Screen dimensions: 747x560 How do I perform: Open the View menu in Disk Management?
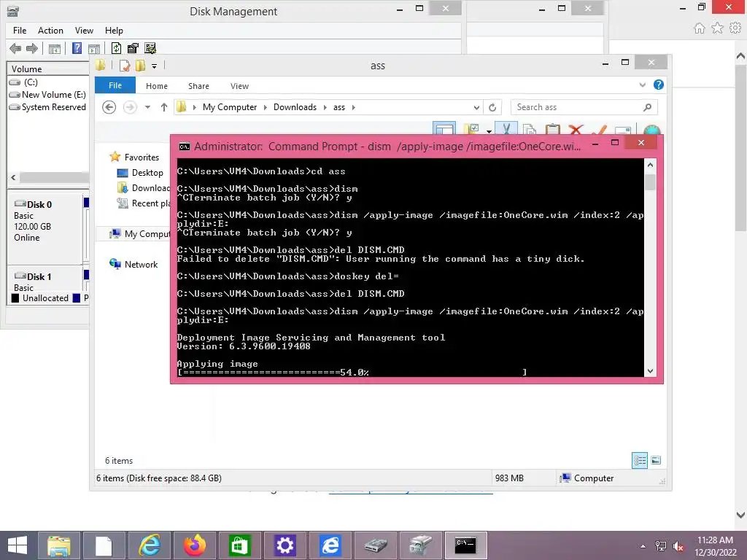[x=84, y=31]
